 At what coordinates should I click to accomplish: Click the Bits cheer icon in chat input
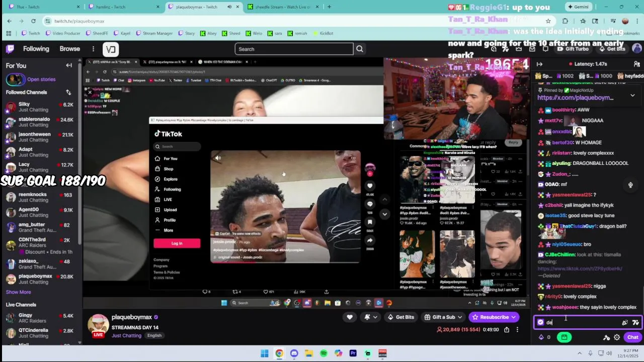pos(625,323)
